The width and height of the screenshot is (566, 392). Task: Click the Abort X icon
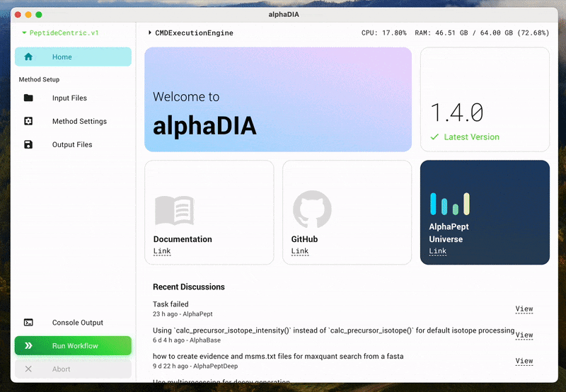click(28, 369)
